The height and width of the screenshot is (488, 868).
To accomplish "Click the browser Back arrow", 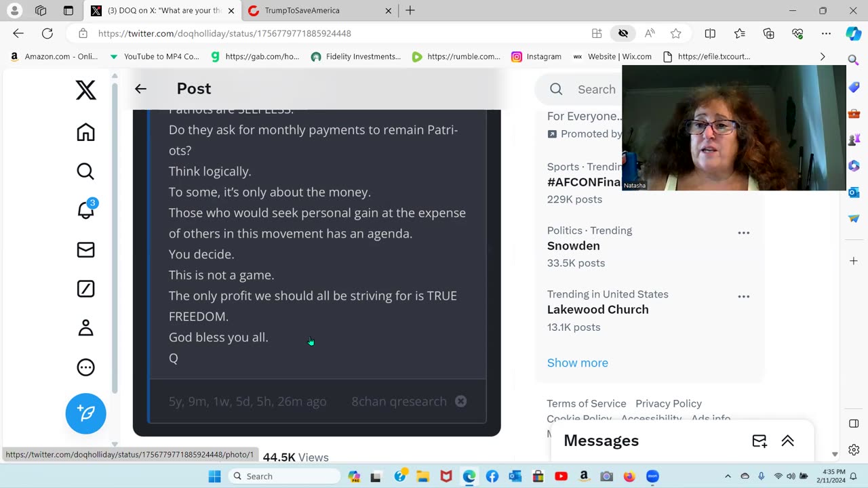I will pos(18,33).
